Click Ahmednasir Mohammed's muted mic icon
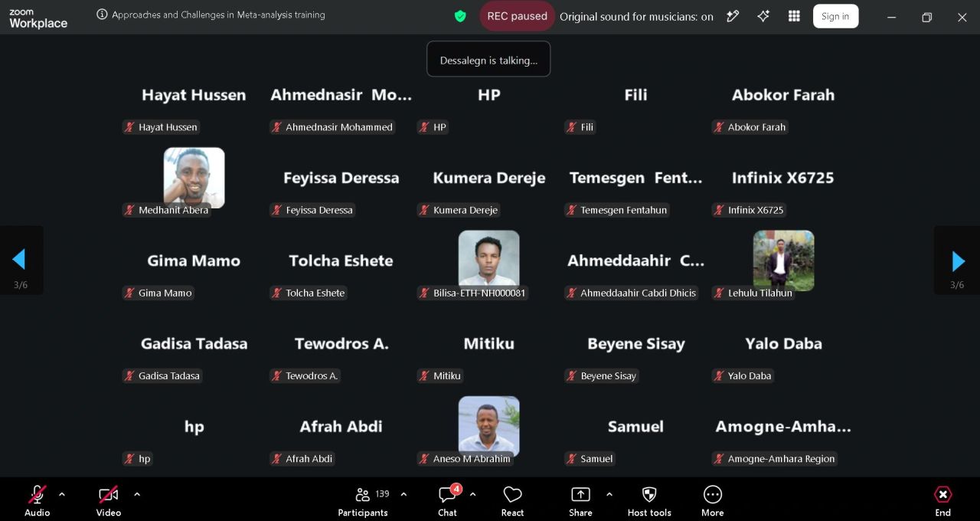 [277, 127]
